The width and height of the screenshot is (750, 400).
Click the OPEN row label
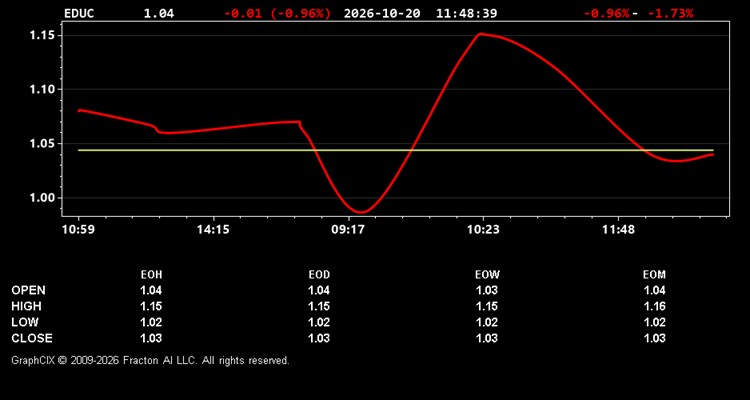click(29, 290)
